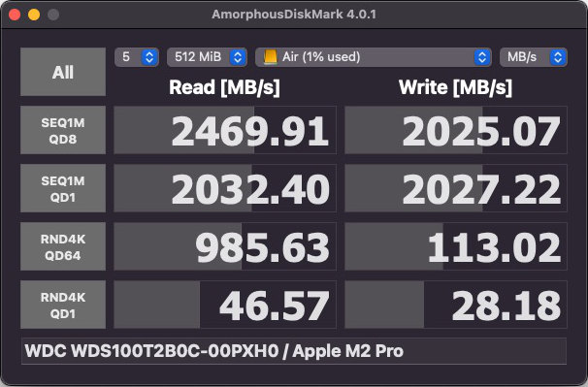The image size is (588, 387).
Task: Click blue chevrons on the MB/s selector
Action: (558, 57)
